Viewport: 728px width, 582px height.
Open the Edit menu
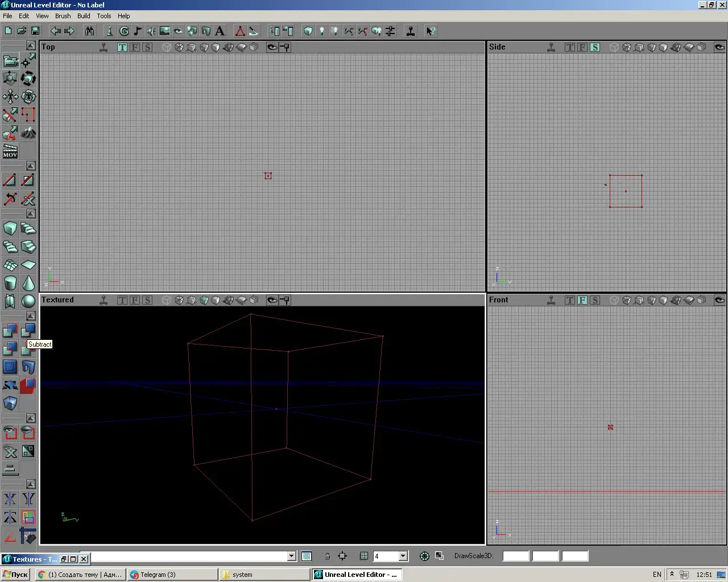click(24, 16)
